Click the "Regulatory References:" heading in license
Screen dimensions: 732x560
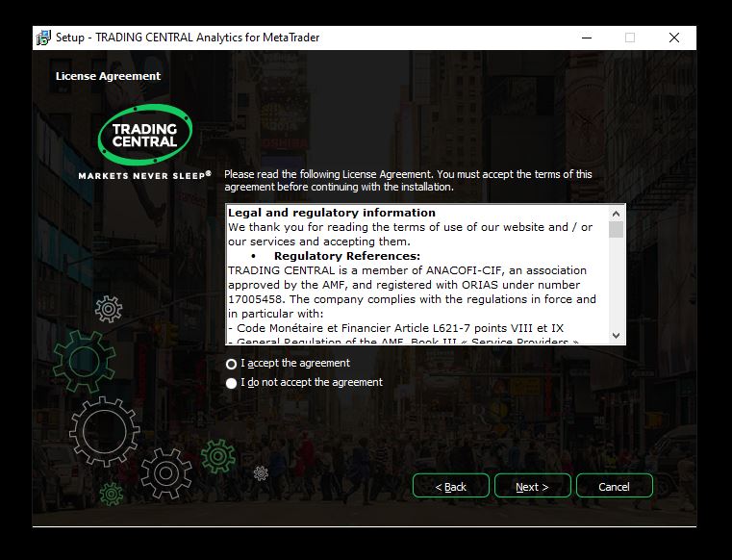pos(346,256)
